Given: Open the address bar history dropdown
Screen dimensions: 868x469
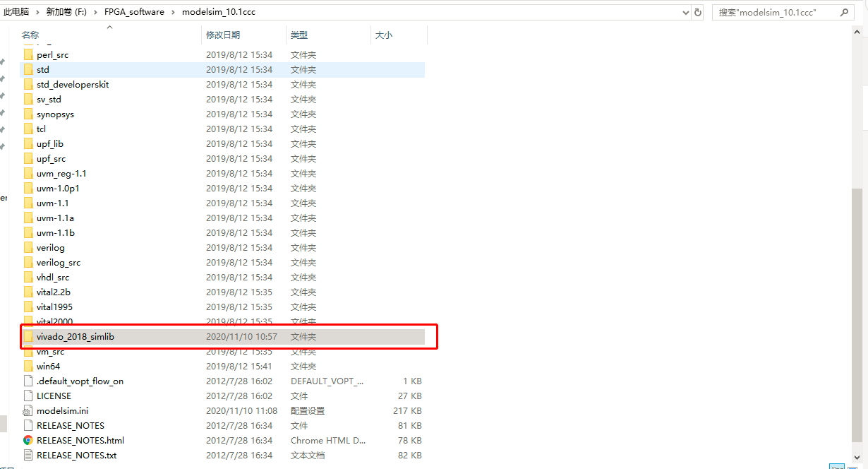Looking at the screenshot, I should click(x=687, y=12).
